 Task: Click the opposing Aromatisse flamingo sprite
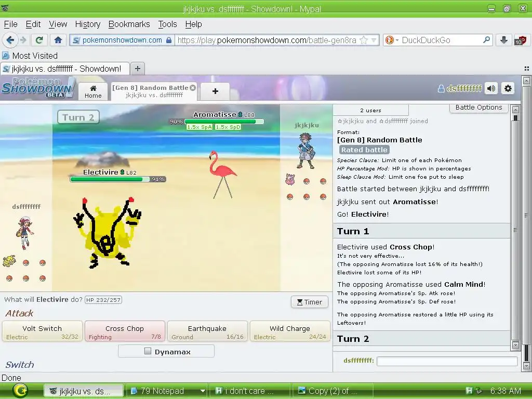click(222, 175)
